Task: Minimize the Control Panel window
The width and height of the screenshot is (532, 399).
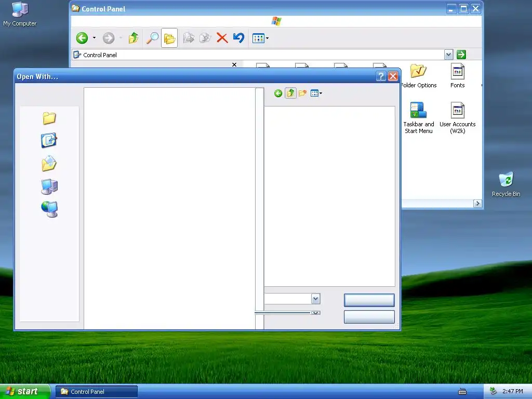Action: (x=451, y=9)
